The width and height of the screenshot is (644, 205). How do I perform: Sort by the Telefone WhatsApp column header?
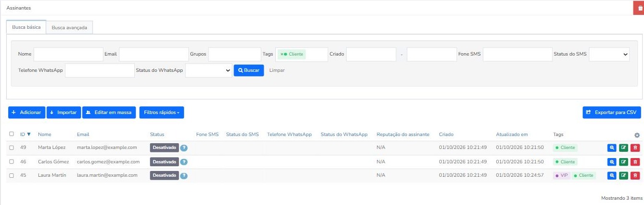[290, 135]
